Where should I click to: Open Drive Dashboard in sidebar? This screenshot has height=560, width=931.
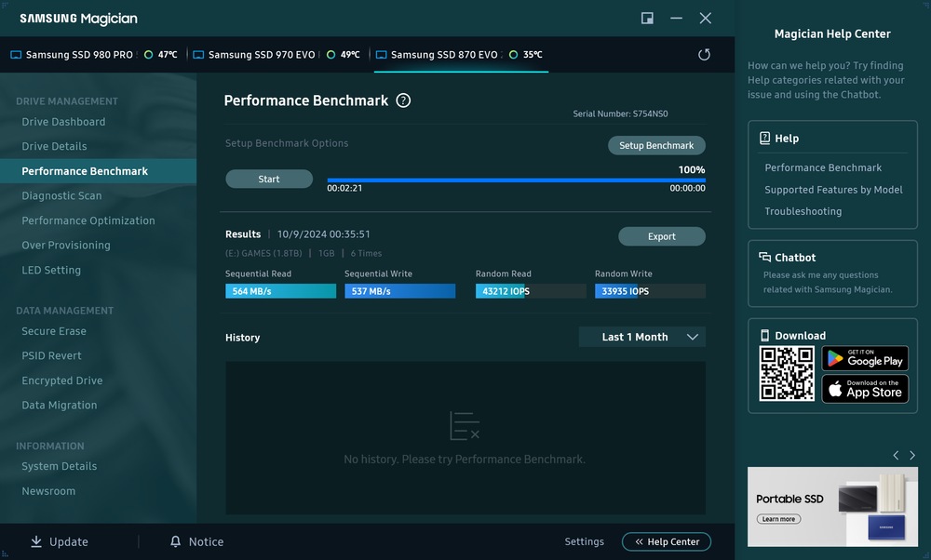pos(63,122)
